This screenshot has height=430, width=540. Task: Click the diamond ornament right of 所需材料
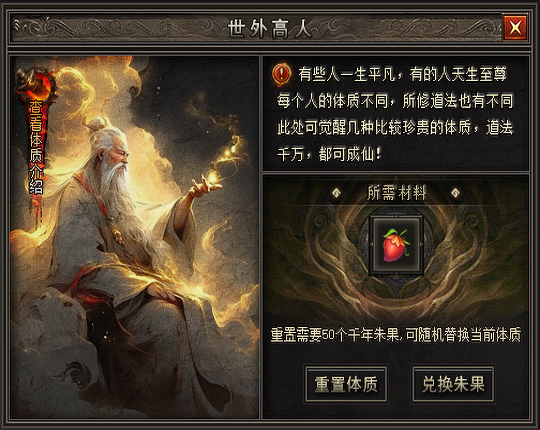click(456, 193)
